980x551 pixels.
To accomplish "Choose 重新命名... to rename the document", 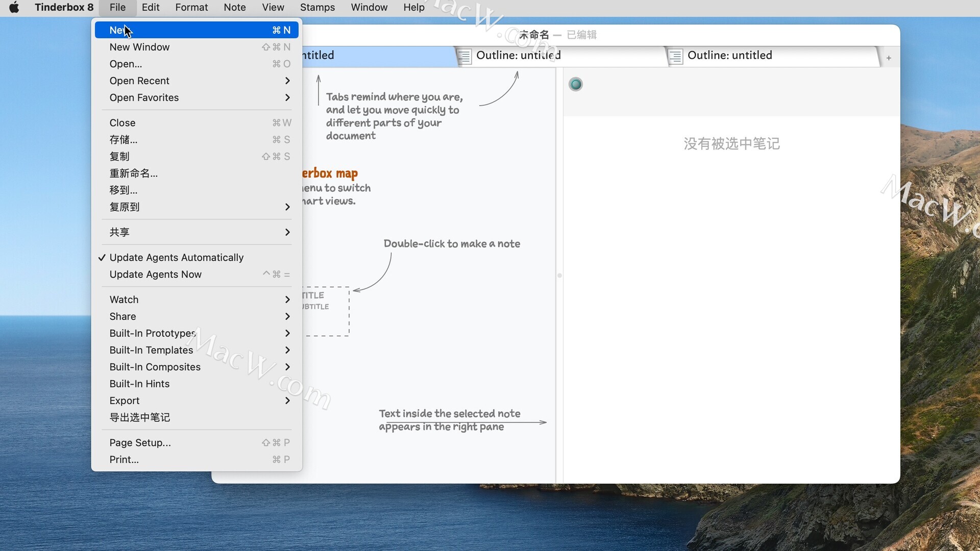I will click(197, 173).
